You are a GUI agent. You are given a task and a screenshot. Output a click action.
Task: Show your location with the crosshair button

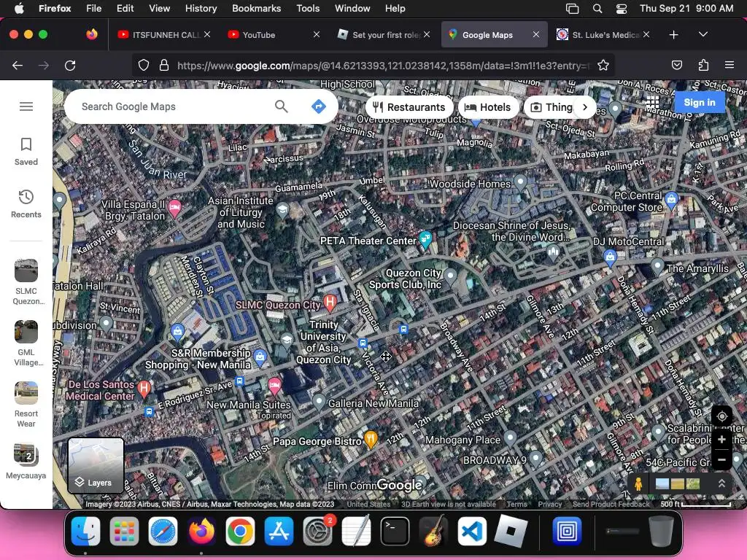pyautogui.click(x=721, y=416)
